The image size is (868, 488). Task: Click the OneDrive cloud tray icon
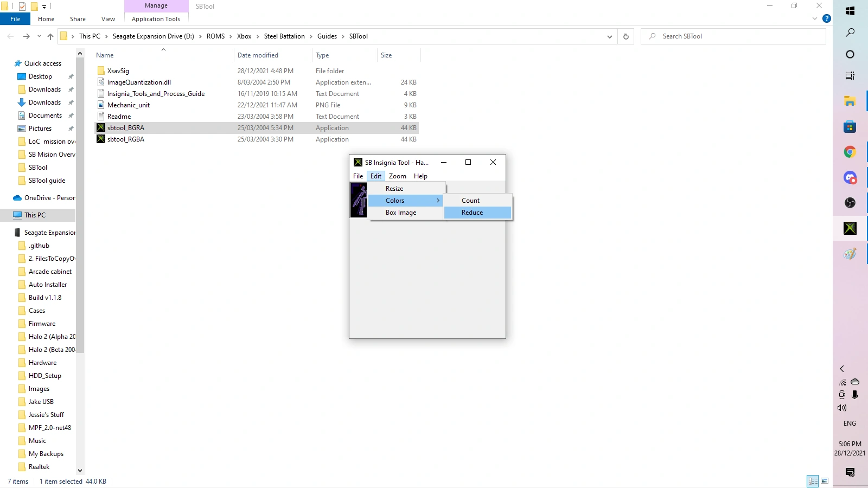click(855, 382)
